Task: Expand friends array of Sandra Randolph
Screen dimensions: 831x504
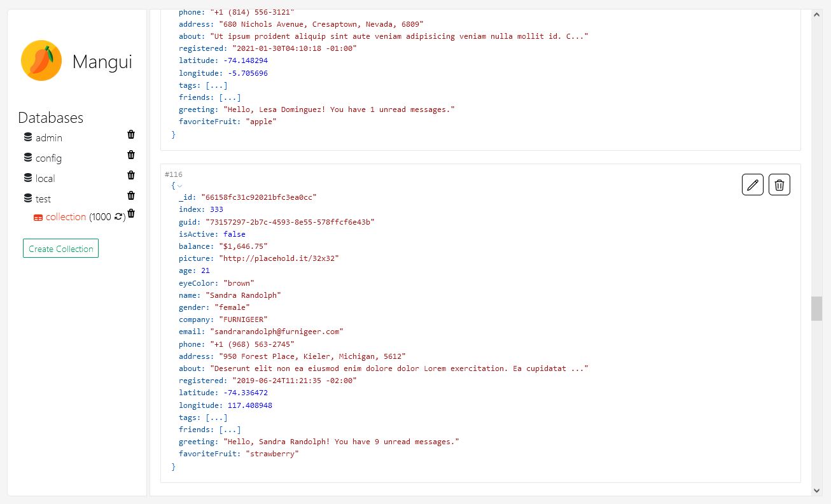Action: pos(230,430)
